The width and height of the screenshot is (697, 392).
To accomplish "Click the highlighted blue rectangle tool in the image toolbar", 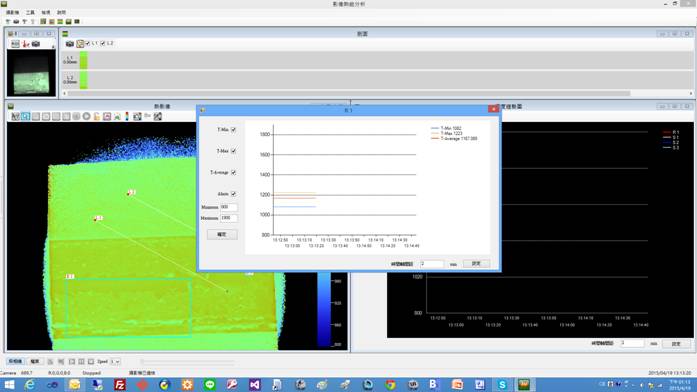I will coord(26,116).
